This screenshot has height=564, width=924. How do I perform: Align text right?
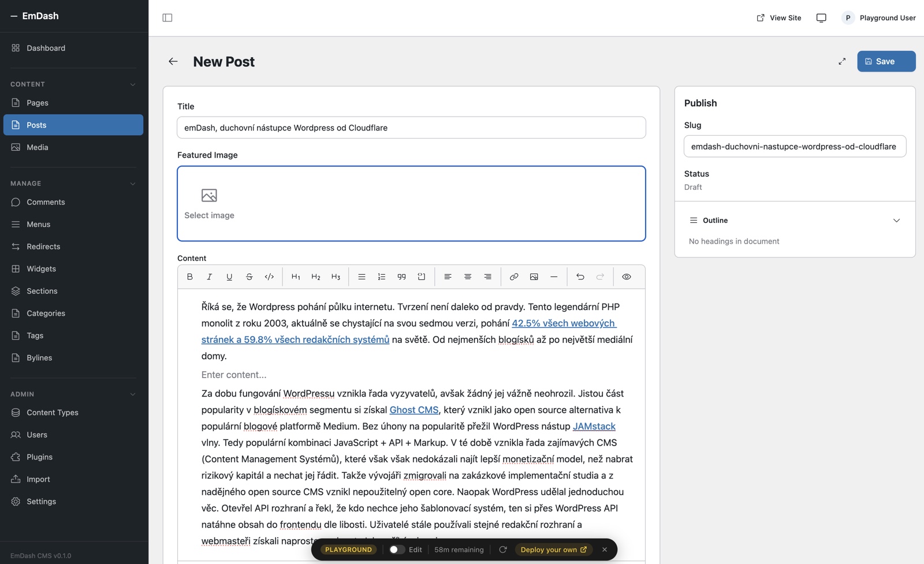(x=488, y=277)
